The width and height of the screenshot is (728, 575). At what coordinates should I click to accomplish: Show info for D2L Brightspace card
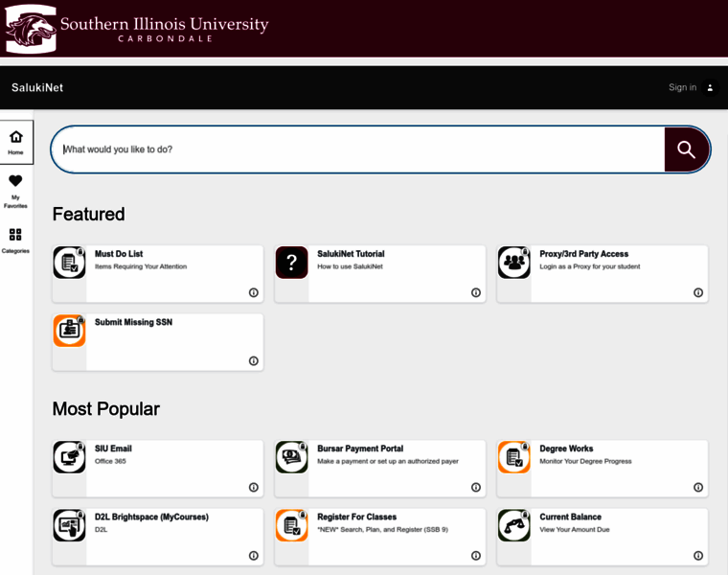click(254, 556)
